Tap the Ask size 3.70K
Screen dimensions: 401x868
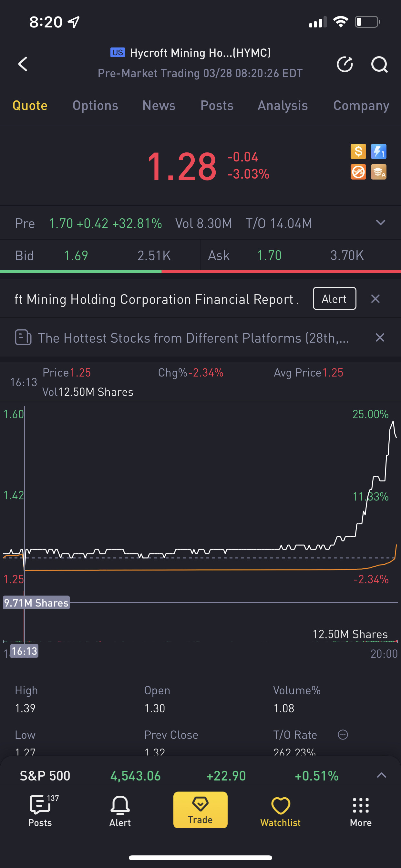[x=347, y=255]
